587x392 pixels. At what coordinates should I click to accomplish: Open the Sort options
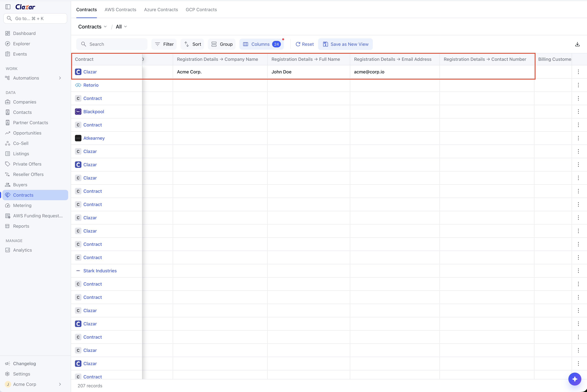[x=192, y=44]
